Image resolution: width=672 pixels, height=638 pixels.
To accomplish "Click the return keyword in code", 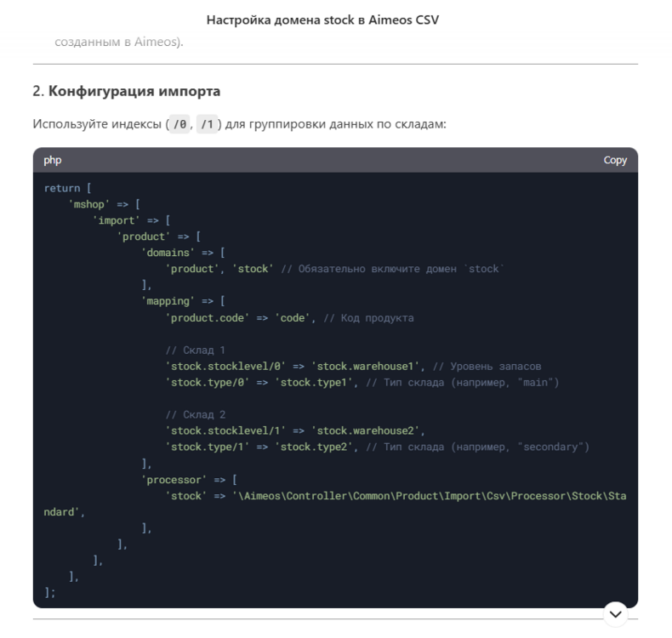I will tap(62, 188).
